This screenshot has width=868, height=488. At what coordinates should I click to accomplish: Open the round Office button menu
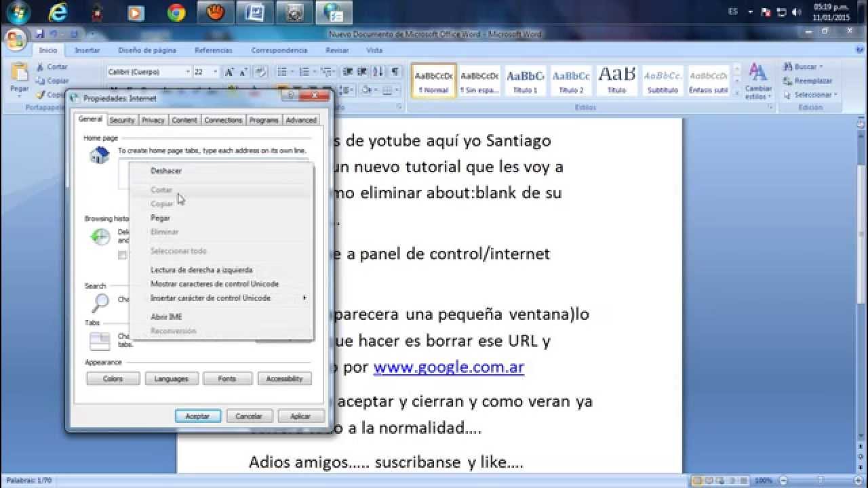14,39
